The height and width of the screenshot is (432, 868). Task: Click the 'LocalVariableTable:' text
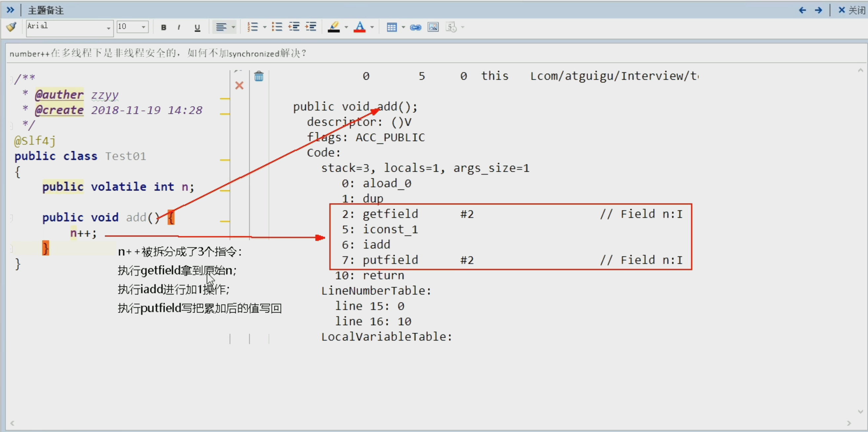tap(386, 336)
